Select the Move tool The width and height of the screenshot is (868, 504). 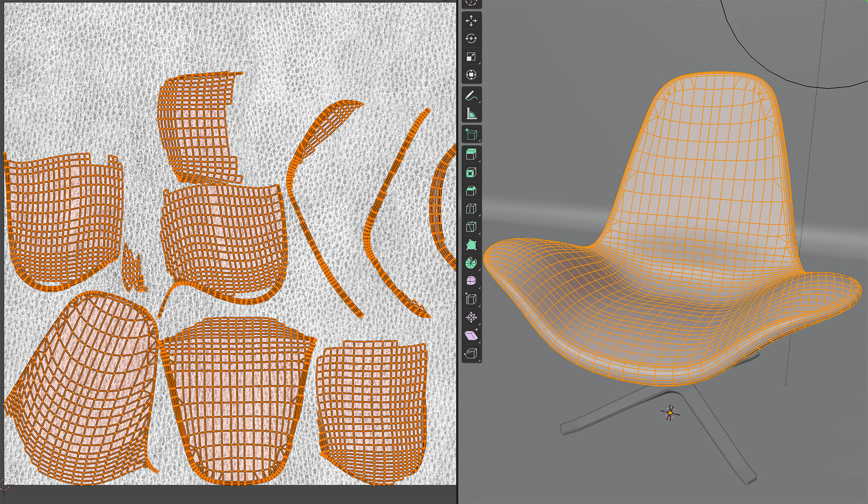click(471, 20)
